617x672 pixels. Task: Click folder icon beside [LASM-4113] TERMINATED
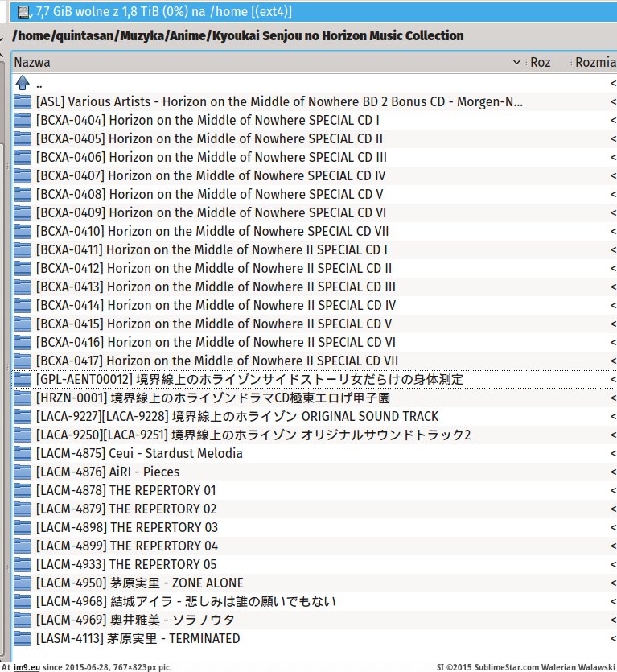[x=23, y=638]
